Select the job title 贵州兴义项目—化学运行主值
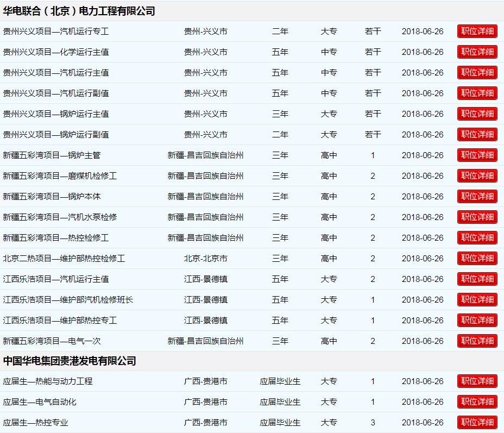The image size is (504, 433). click(56, 52)
